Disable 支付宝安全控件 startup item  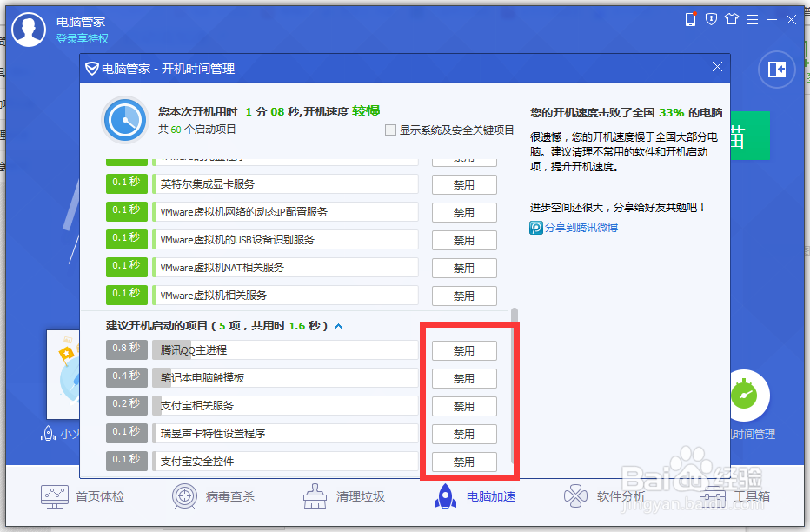(464, 462)
